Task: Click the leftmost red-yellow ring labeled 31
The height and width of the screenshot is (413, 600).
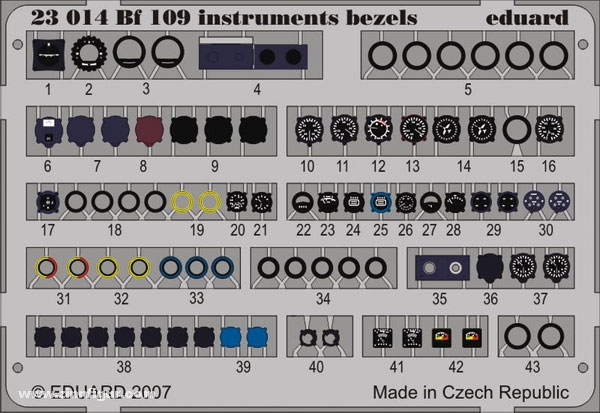Action: click(47, 268)
